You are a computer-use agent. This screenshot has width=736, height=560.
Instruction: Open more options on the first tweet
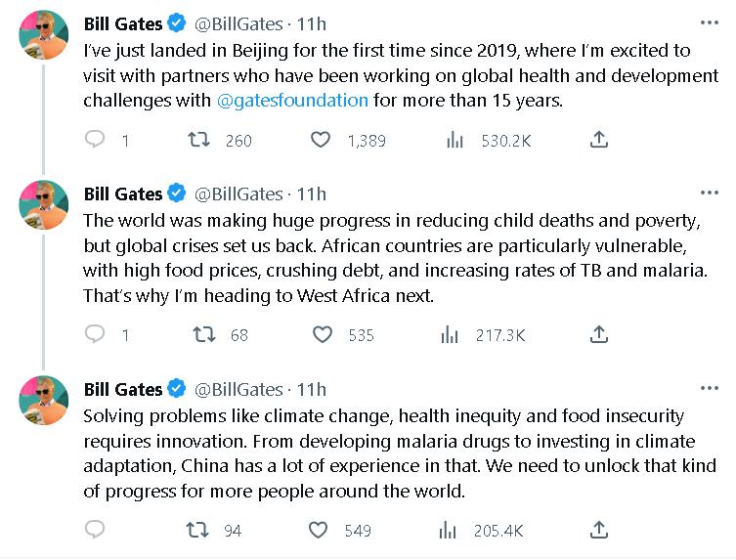pos(709,22)
